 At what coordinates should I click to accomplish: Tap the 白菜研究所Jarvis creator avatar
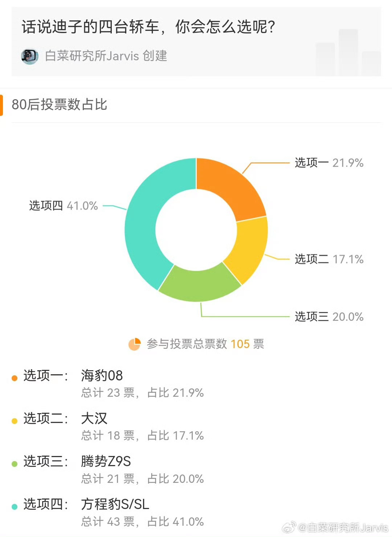click(30, 56)
